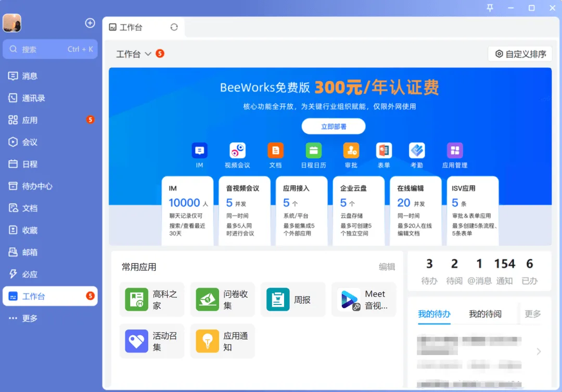
Task: Open the 应用通知 app
Action: coord(223,341)
